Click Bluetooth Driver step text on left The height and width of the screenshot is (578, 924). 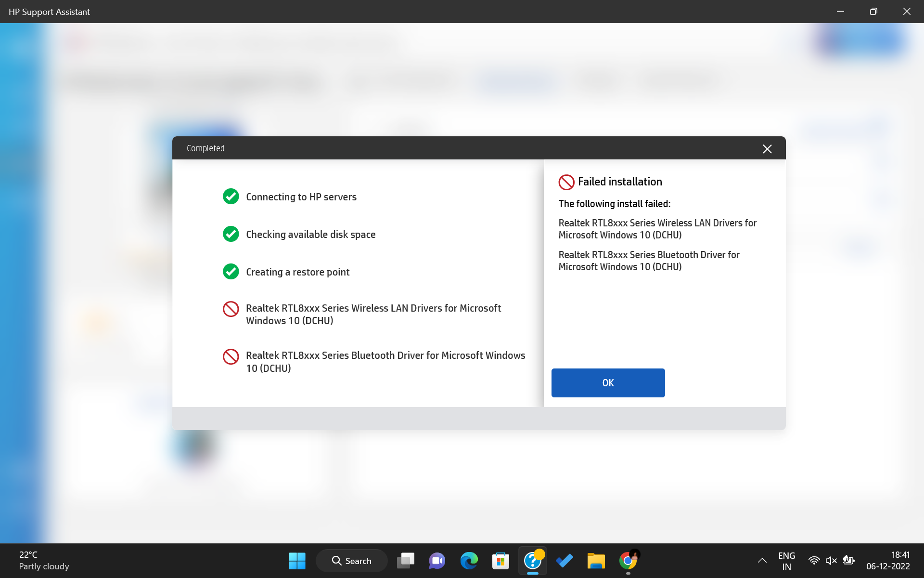pos(385,362)
